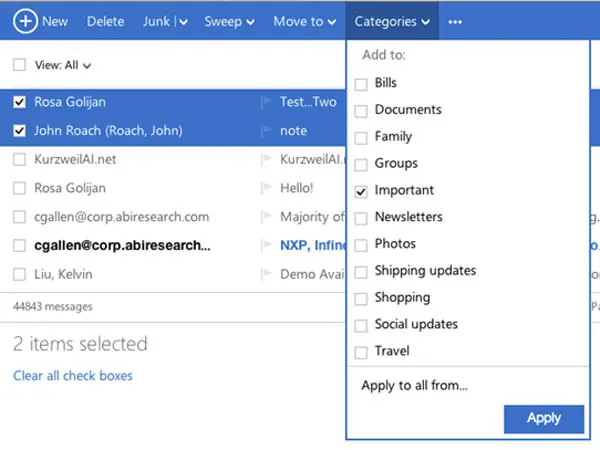
Task: Check the Shipping updates category checkbox
Action: pos(361,272)
